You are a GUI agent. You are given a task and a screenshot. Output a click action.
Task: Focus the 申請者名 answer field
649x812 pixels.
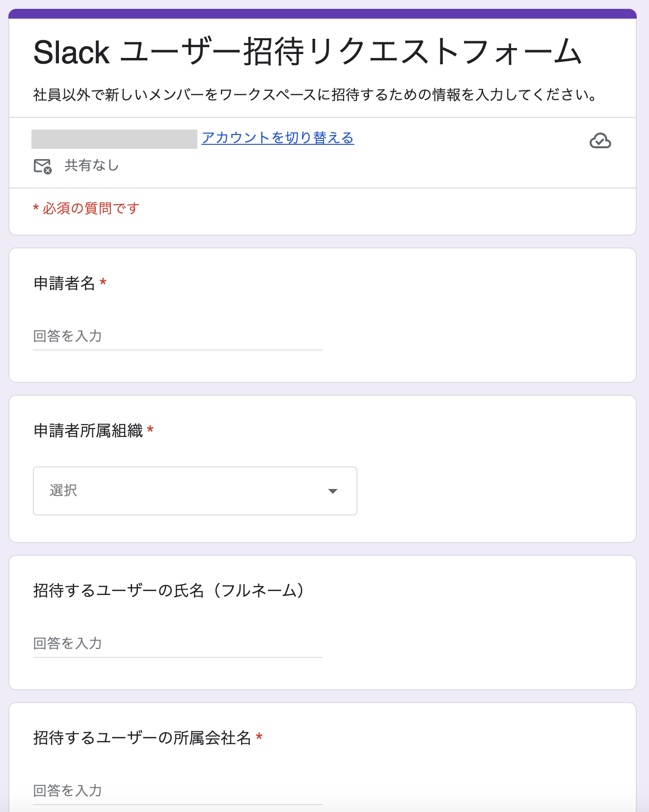tap(177, 337)
